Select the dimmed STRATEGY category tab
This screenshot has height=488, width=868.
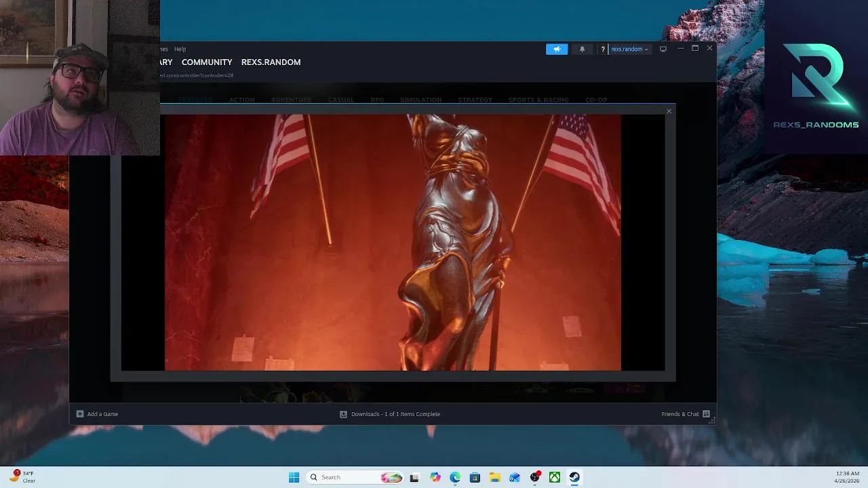(475, 100)
